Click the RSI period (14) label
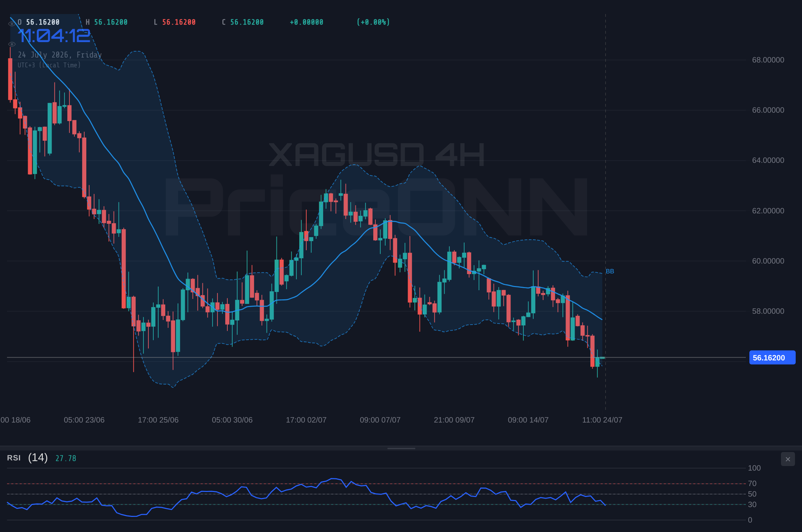 38,458
